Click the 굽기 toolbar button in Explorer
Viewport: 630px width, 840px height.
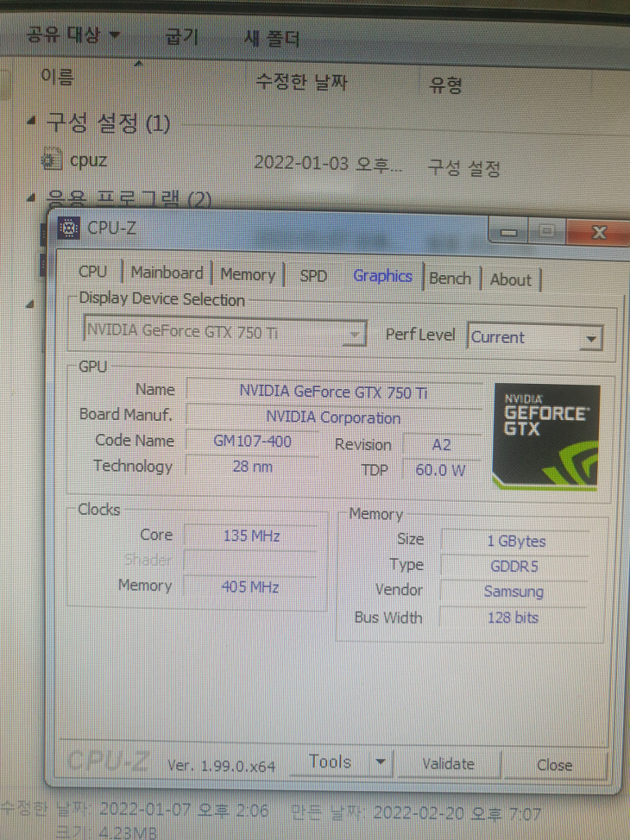pos(182,37)
